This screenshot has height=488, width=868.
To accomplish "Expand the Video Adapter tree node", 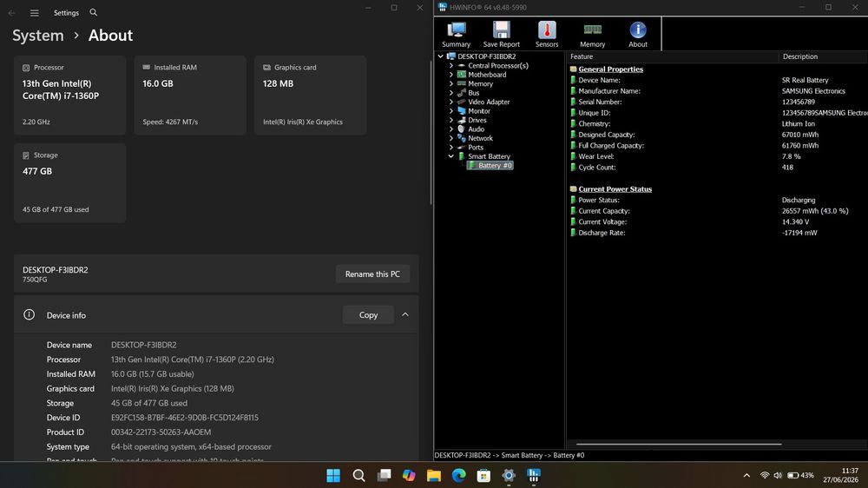I will 451,102.
